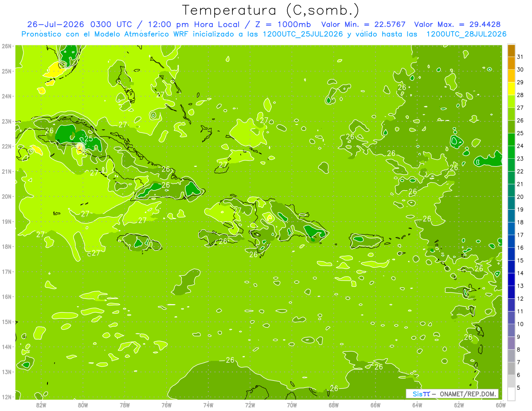
Task: Click the '15N' latitude axis label
Action: pyautogui.click(x=6, y=321)
